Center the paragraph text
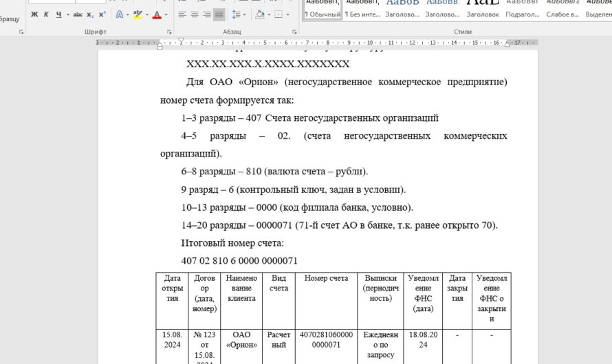 coord(195,15)
